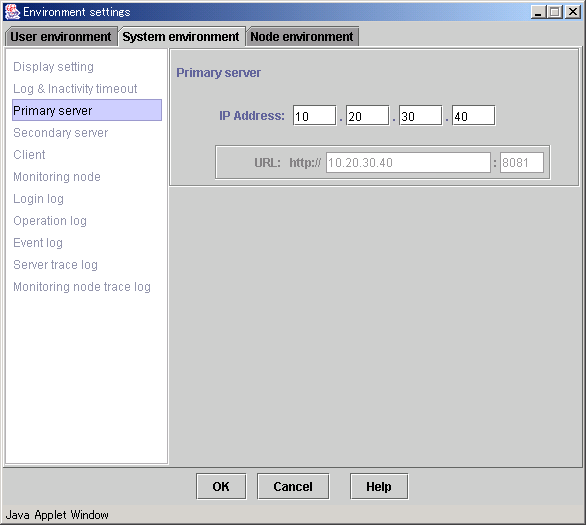Open Server trace log settings
586x525 pixels.
tap(55, 265)
